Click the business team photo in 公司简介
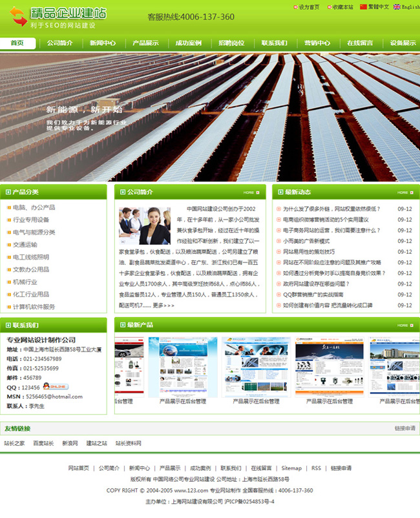 click(x=145, y=225)
